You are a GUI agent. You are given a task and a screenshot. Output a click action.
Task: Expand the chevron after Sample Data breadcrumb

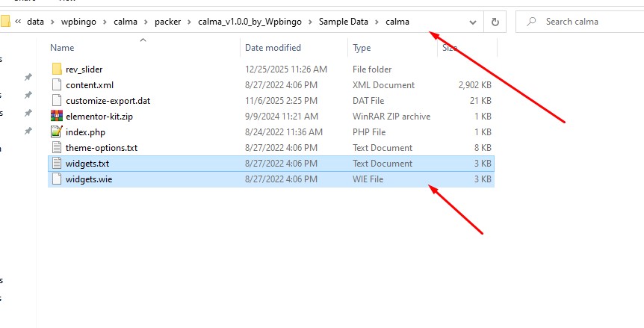coord(377,22)
